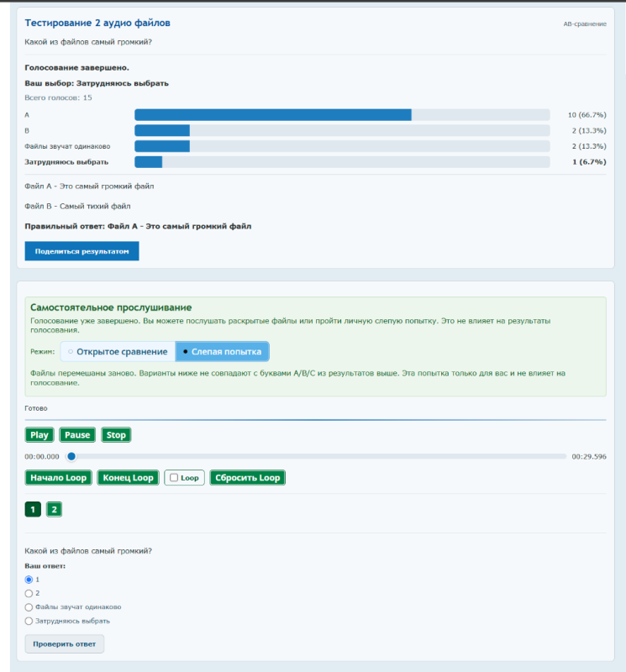Image resolution: width=626 pixels, height=672 pixels.
Task: Set loop end with Конец Loop
Action: pos(128,477)
